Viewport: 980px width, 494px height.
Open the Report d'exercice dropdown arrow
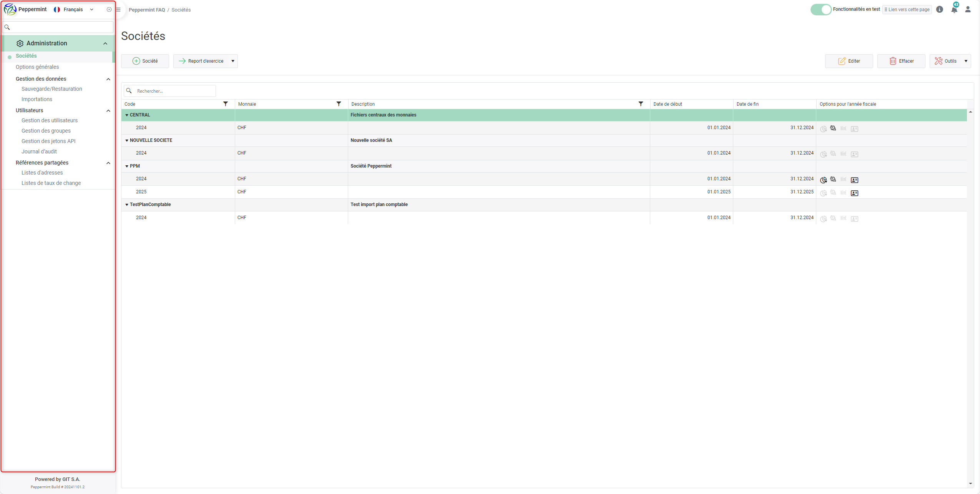[x=233, y=61]
